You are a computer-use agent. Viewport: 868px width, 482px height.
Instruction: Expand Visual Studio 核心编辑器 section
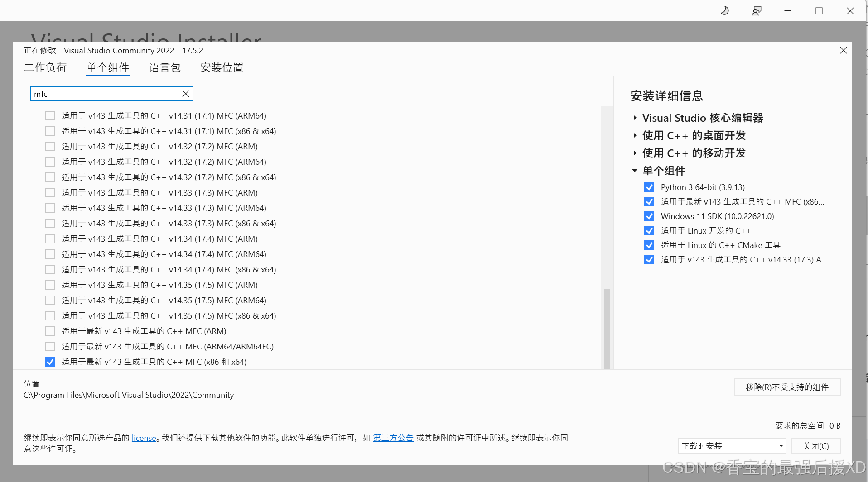(x=635, y=118)
